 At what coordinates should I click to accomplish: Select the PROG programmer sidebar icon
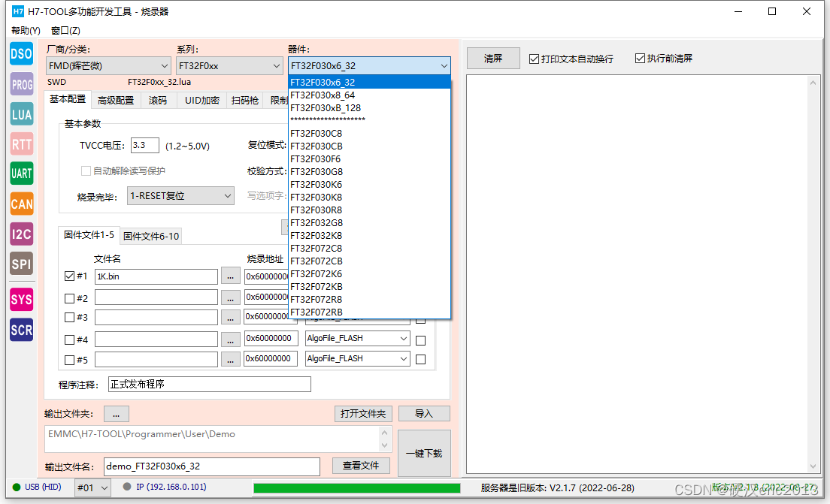tap(22, 84)
